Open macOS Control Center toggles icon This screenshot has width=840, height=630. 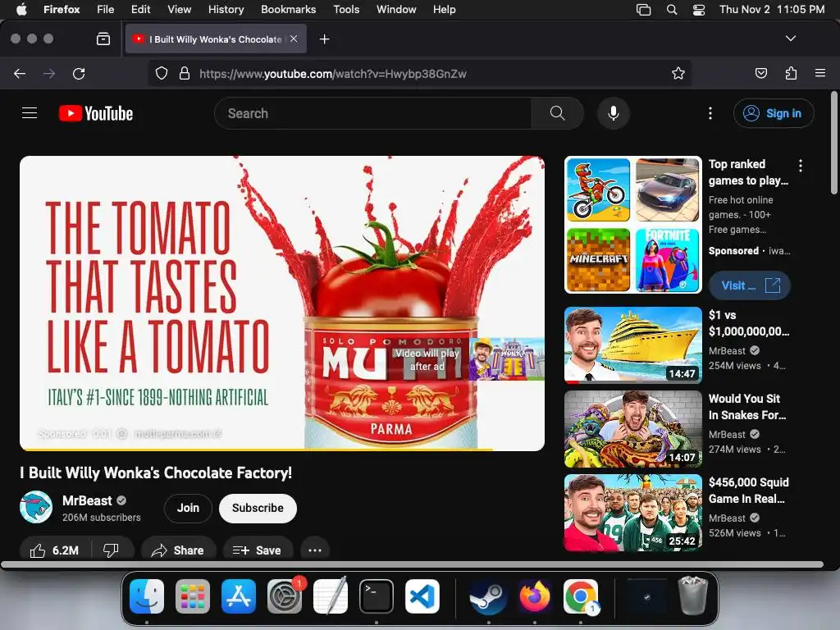pyautogui.click(x=699, y=10)
